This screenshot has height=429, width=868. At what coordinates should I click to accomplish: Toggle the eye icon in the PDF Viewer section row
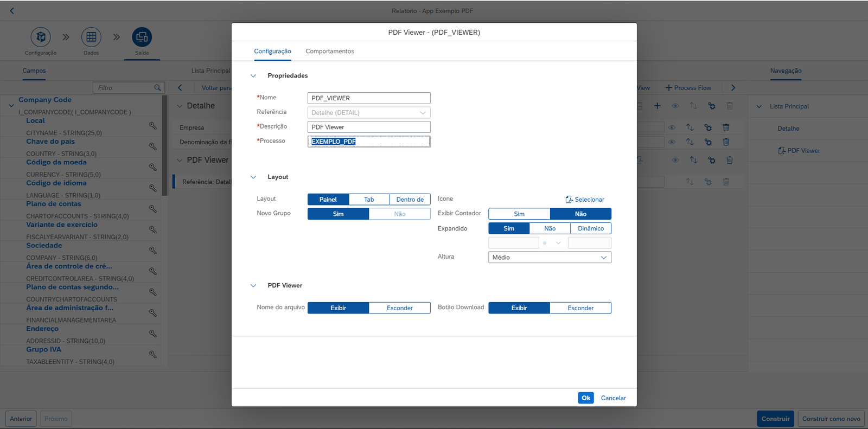point(675,160)
